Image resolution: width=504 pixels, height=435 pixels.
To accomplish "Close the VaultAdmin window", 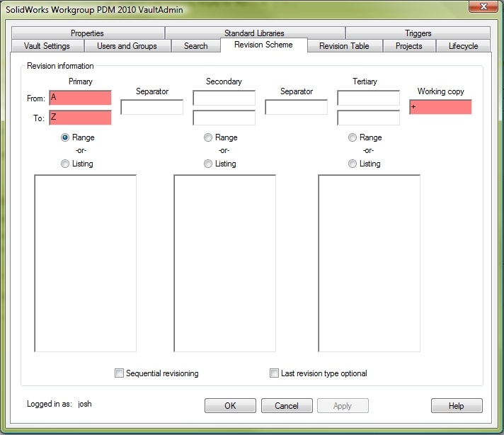I will pyautogui.click(x=483, y=6).
